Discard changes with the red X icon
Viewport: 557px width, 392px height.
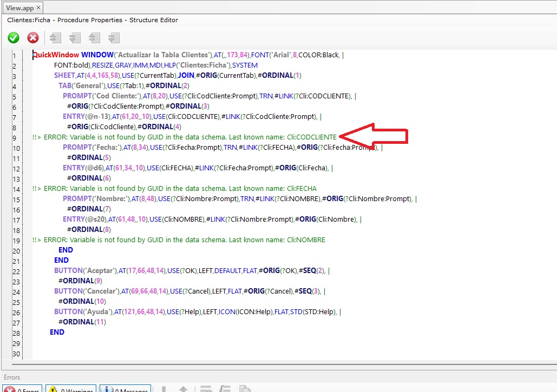click(33, 38)
